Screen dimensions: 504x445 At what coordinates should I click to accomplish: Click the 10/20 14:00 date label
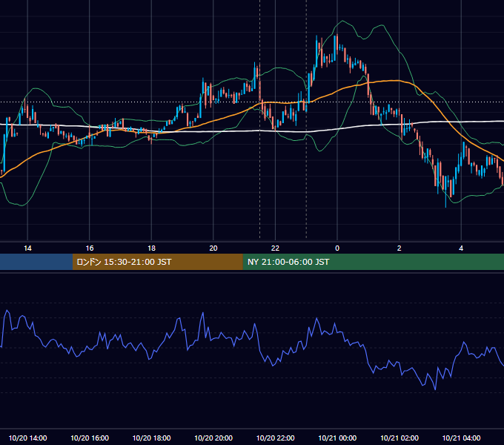[x=27, y=438]
